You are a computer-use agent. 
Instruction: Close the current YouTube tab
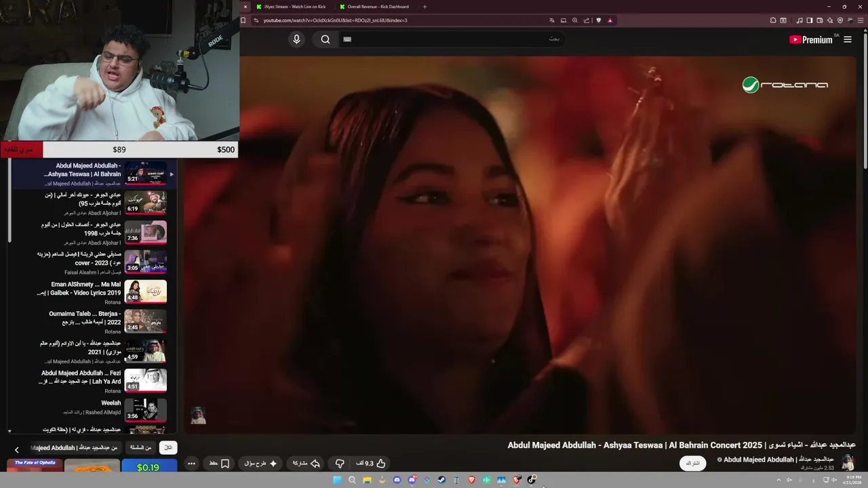click(245, 7)
